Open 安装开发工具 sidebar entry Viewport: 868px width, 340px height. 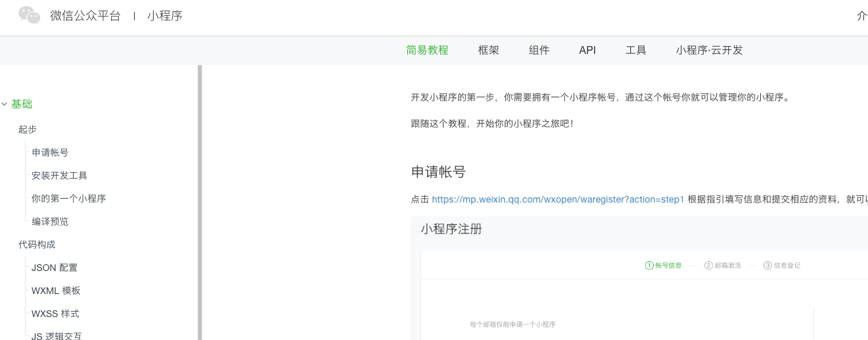click(x=59, y=175)
